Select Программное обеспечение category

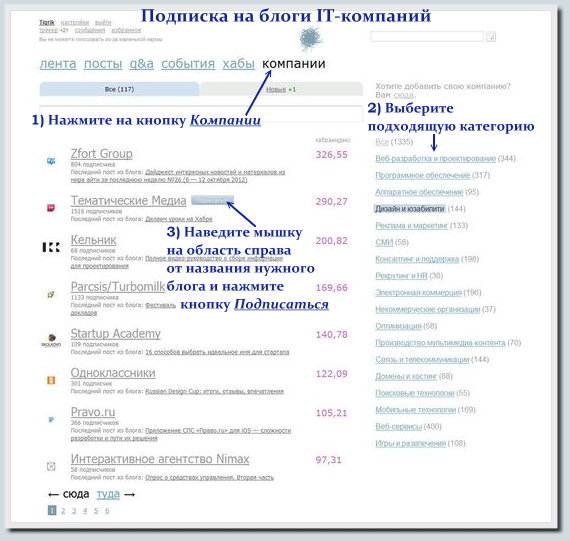(422, 175)
